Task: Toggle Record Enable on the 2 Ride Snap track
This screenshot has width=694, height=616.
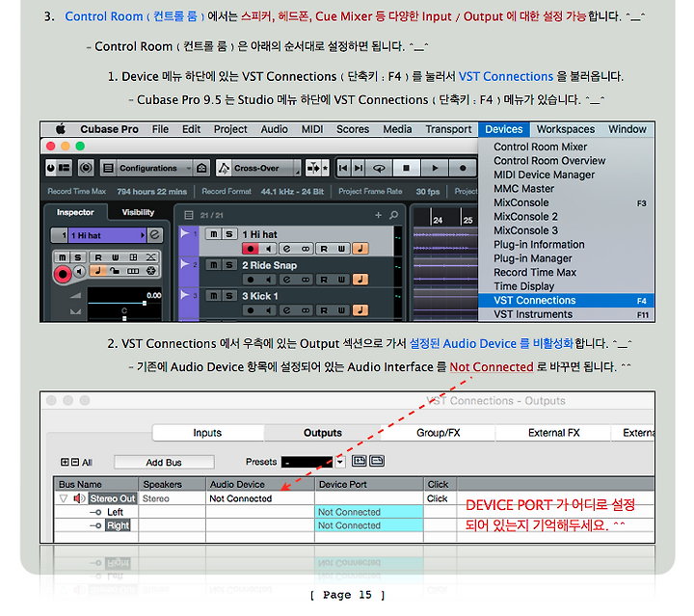Action: point(251,280)
